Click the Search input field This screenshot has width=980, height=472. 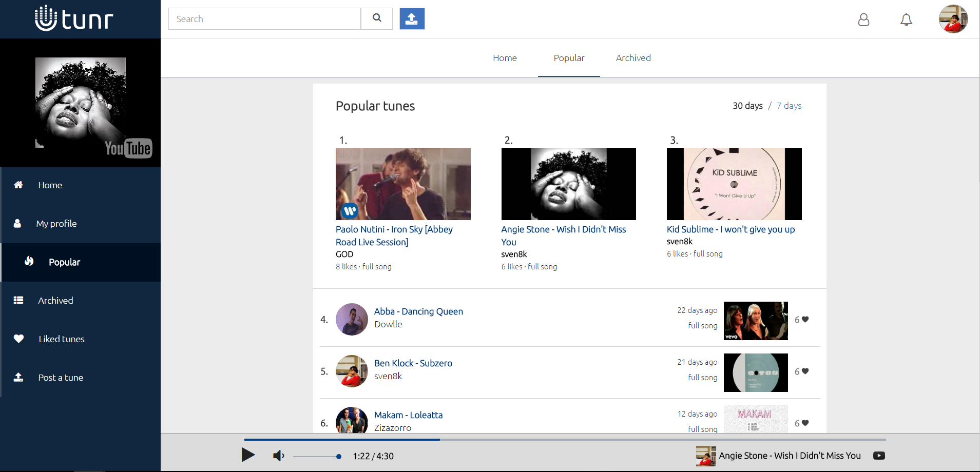point(264,19)
